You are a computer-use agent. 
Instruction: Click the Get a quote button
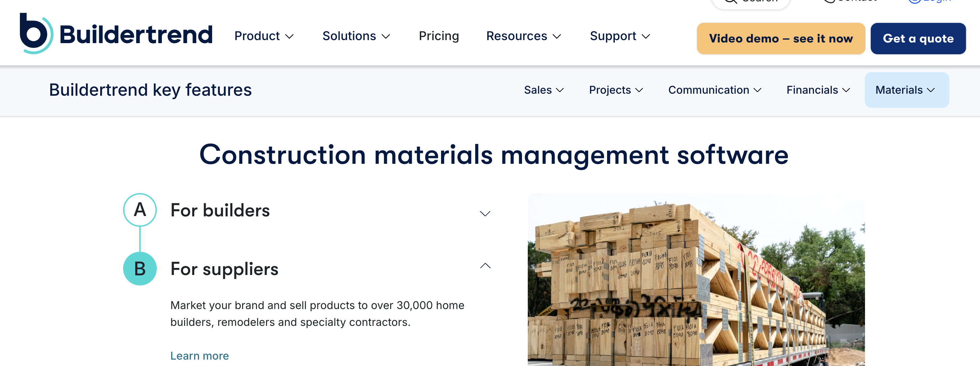[918, 39]
